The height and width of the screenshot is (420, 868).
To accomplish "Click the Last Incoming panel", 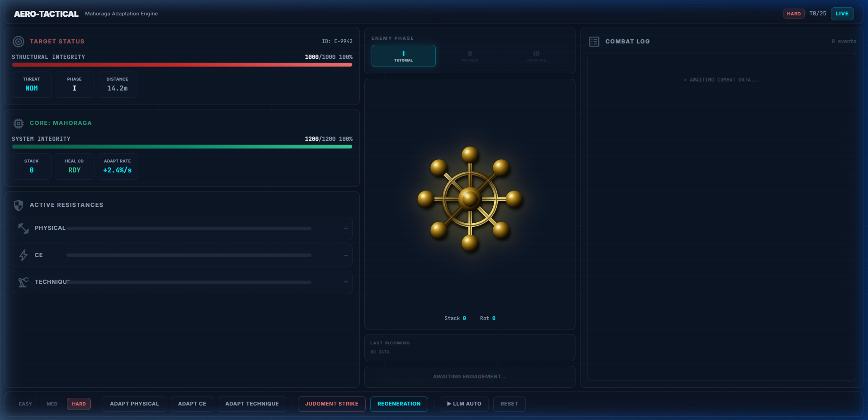I will (x=470, y=348).
